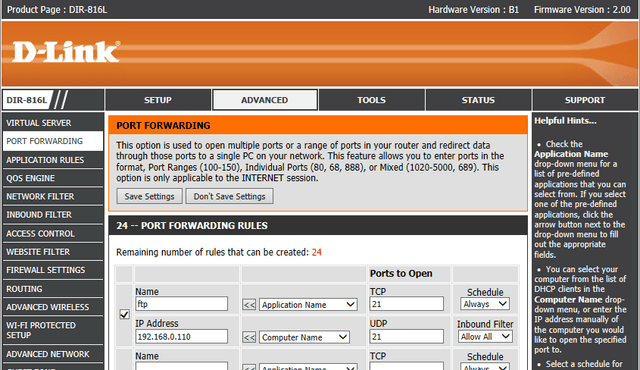Screen dimensions: 640x370
Task: Open ACCESS CONTROL in the sidebar
Action: tap(53, 233)
